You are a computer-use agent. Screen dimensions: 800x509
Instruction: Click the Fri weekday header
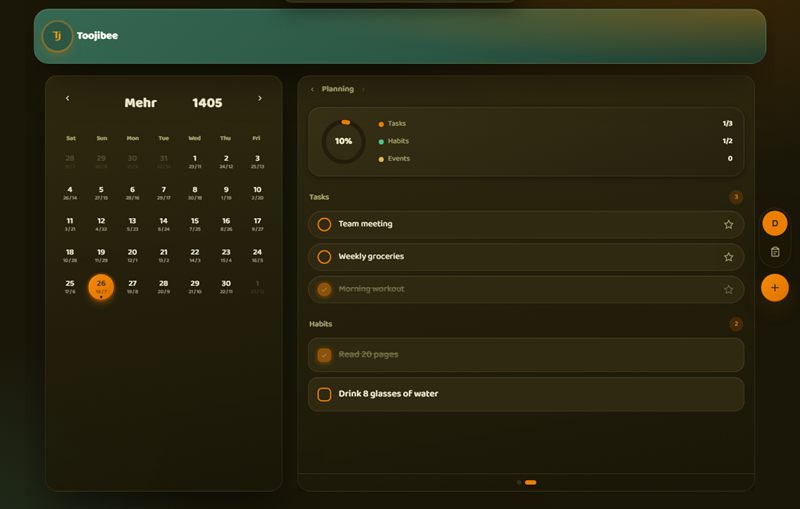point(257,138)
